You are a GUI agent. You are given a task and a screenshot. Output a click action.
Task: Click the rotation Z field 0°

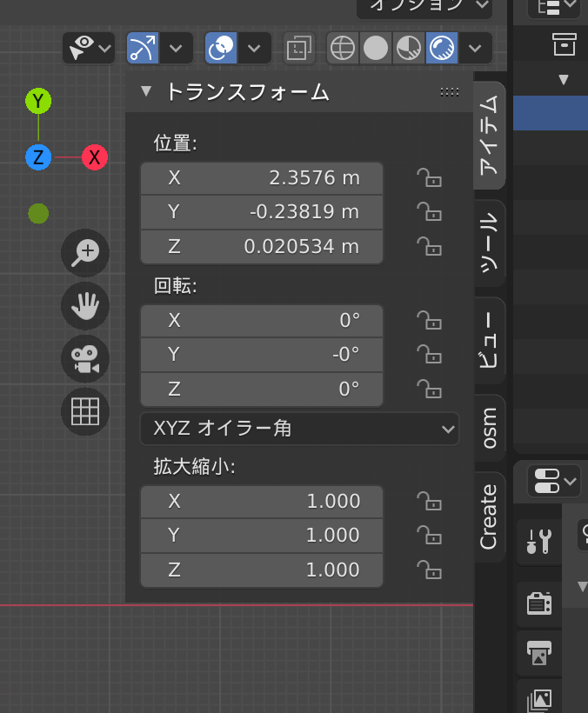[262, 390]
